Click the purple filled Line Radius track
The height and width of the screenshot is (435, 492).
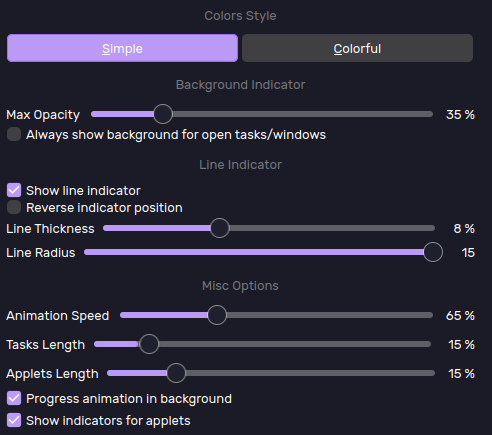coord(254,252)
